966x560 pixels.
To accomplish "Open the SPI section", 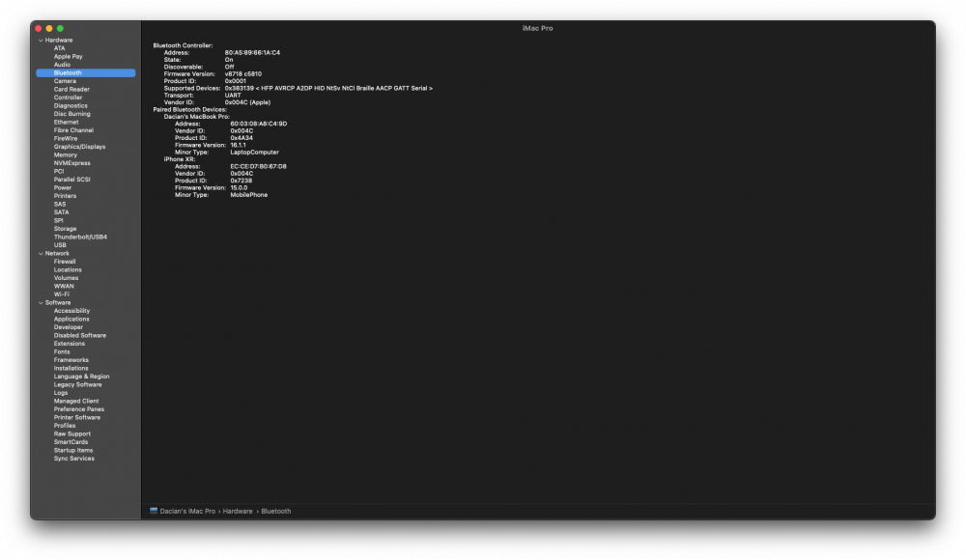I will [x=58, y=220].
